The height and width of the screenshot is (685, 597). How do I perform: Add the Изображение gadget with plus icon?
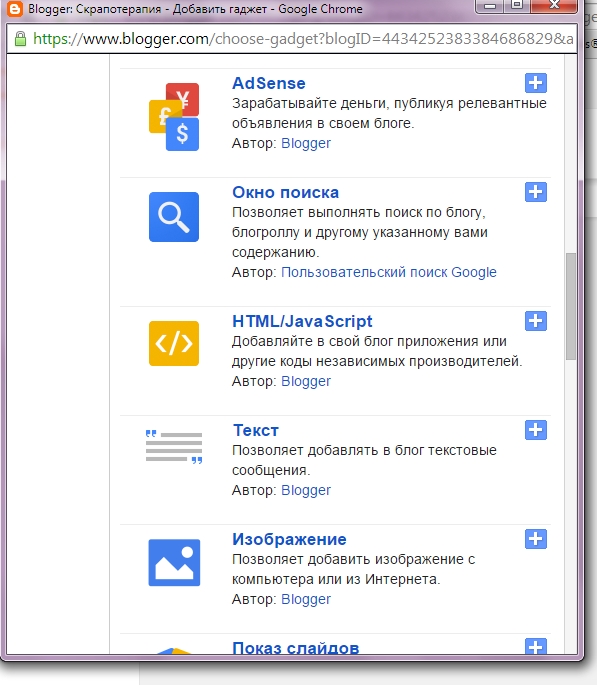(x=536, y=539)
